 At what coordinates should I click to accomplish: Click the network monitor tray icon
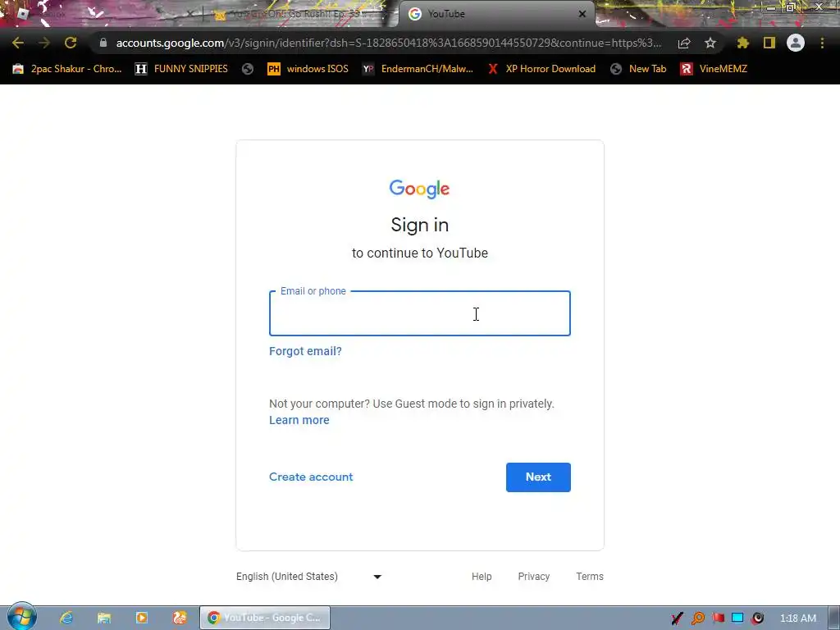(x=737, y=619)
